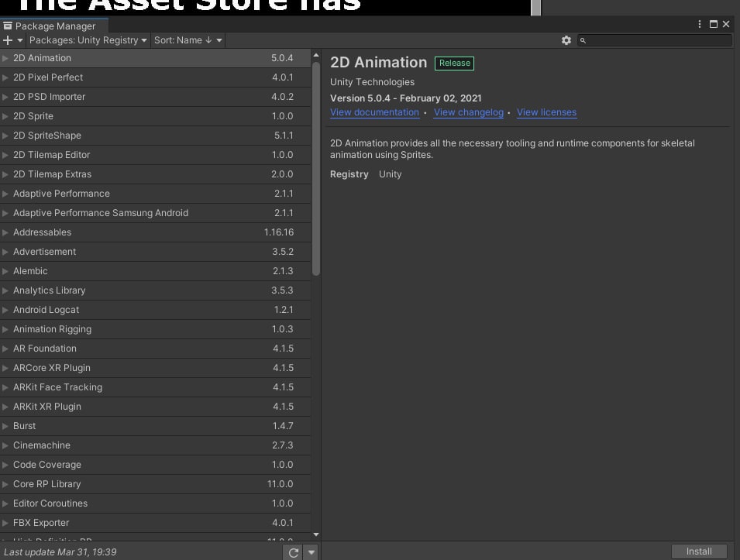This screenshot has height=560, width=740.
Task: Expand the Advertisement package arrow
Action: pyautogui.click(x=5, y=252)
